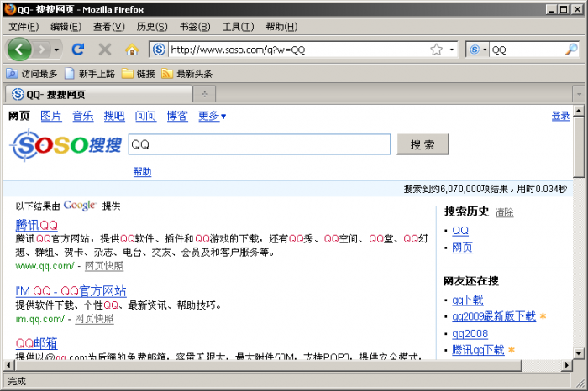The image size is (588, 391).
Task: Expand the 更多 categories dropdown
Action: click(213, 116)
